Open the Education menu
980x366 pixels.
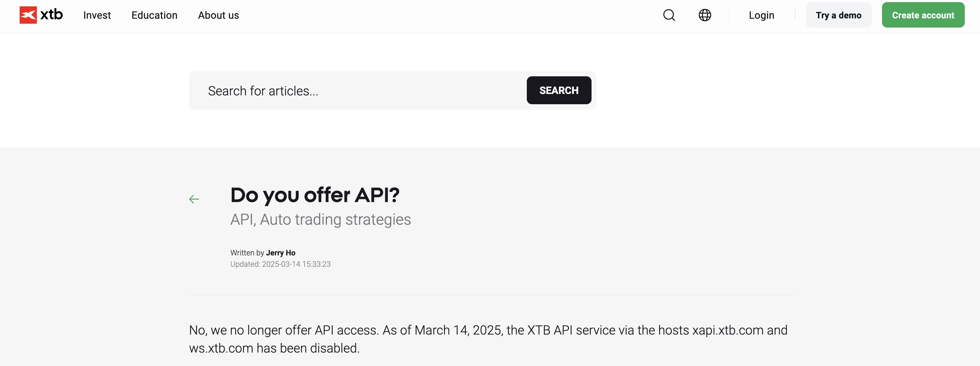coord(154,15)
